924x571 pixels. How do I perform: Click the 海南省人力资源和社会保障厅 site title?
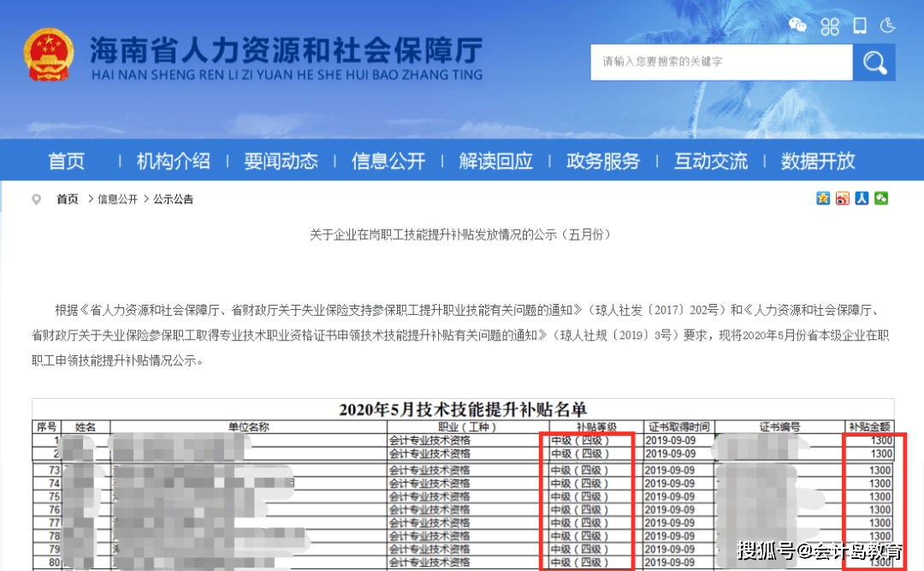pyautogui.click(x=287, y=51)
